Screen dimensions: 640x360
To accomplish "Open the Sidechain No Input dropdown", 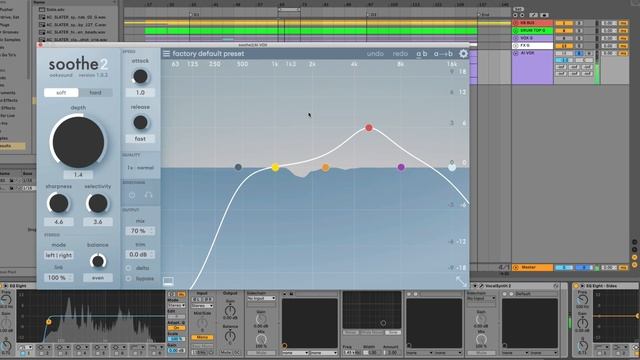I will point(261,299).
